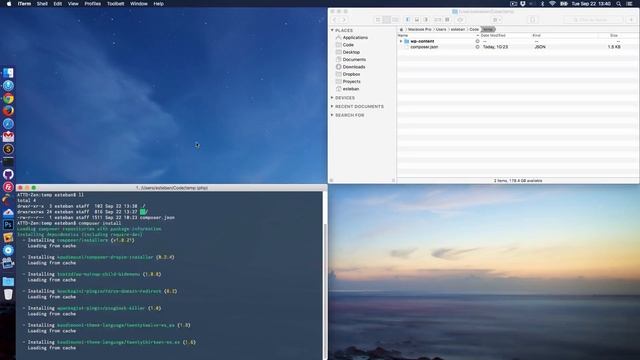Go back in the file browser window
The image size is (640, 360).
point(335,20)
